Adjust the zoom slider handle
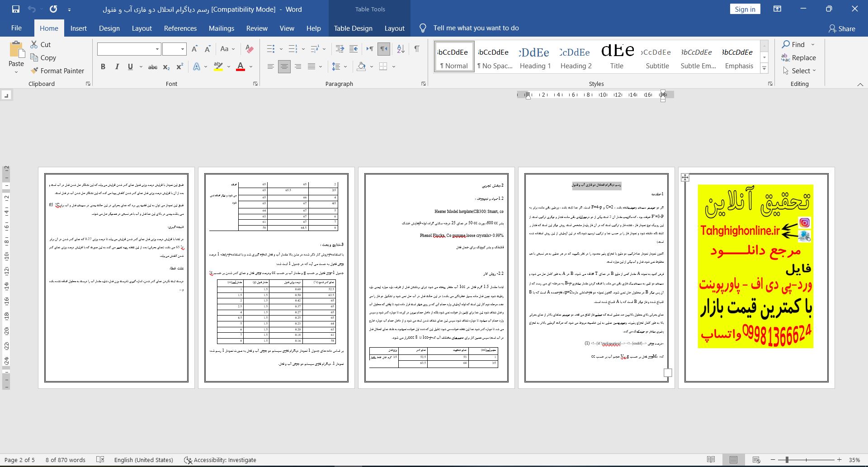 tap(787, 460)
